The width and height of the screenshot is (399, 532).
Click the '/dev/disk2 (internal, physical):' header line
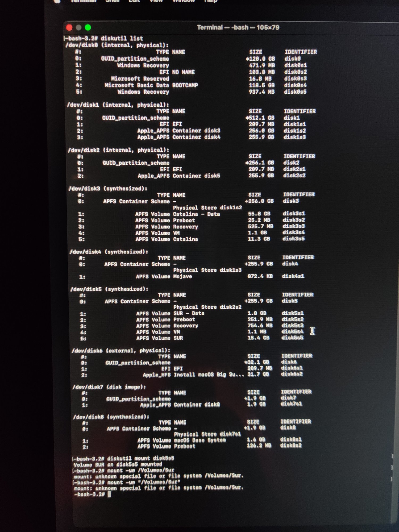coord(119,150)
